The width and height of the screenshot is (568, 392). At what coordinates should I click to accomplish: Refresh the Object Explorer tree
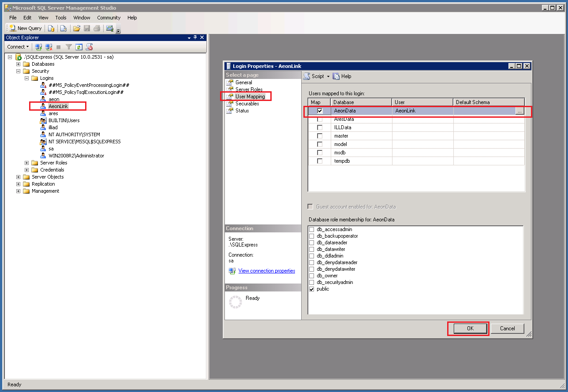click(79, 47)
